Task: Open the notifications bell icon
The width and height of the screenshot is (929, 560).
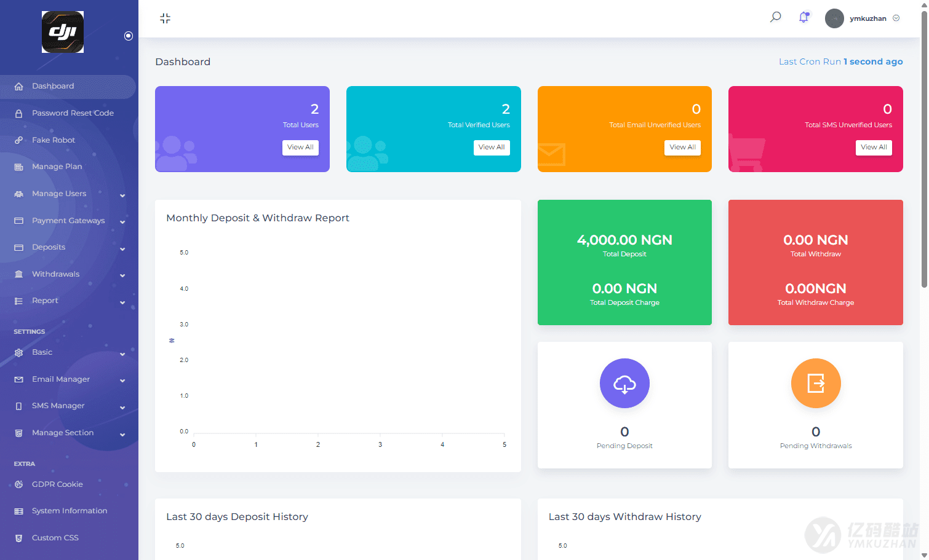Action: pyautogui.click(x=803, y=18)
